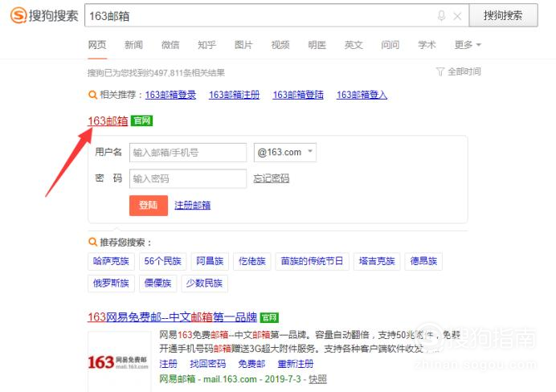Select suggested search 少数民族
This screenshot has height=392, width=556.
[x=205, y=284]
